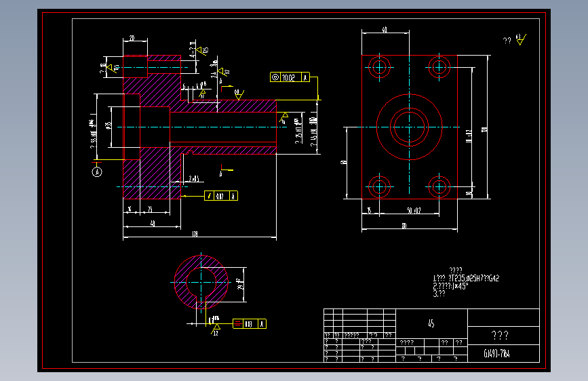
Task: Click the "????" heading above technical notes
Action: pos(456,270)
